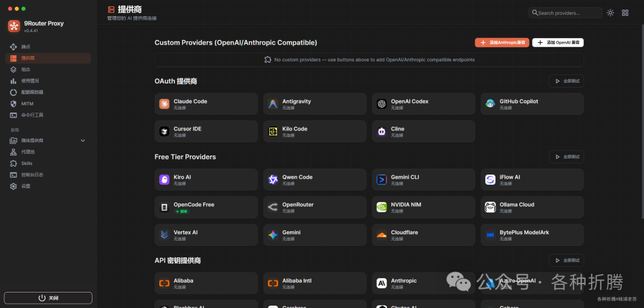Click the Cline icon
This screenshot has height=308, width=644.
click(x=382, y=132)
